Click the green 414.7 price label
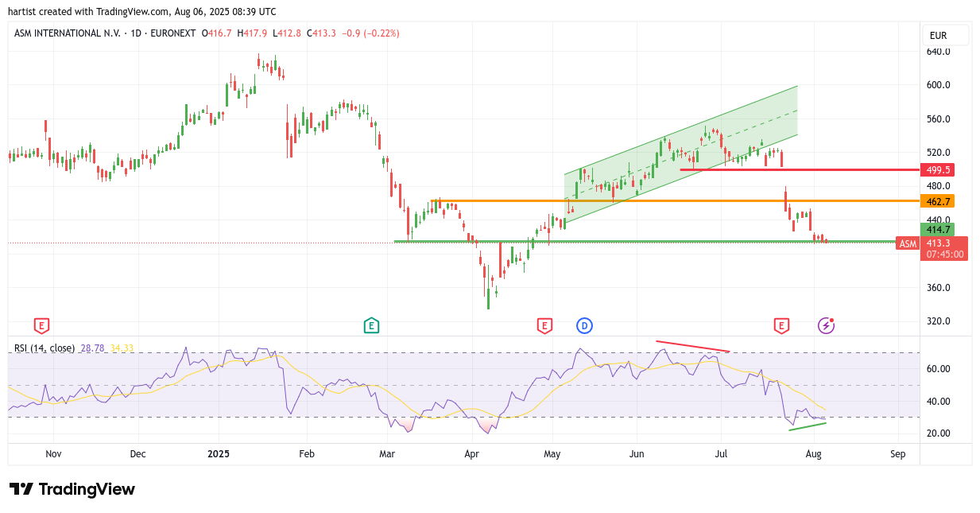Image resolution: width=980 pixels, height=513 pixels. click(x=936, y=230)
